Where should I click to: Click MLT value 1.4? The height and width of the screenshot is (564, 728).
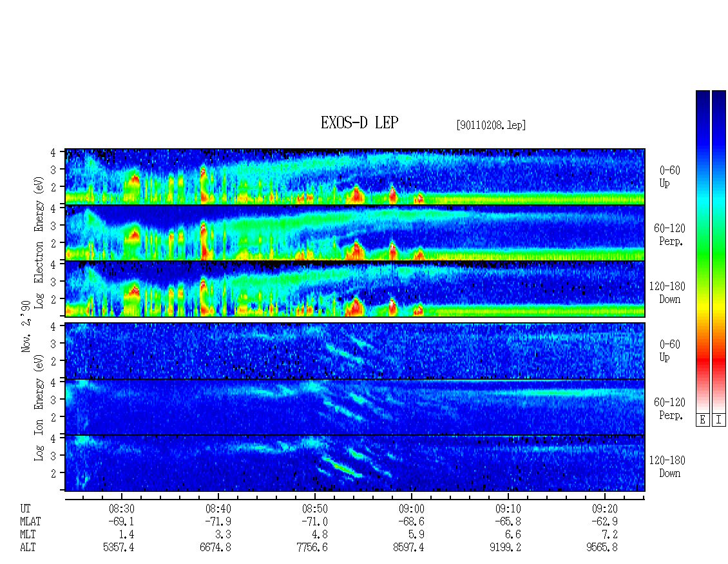click(126, 535)
